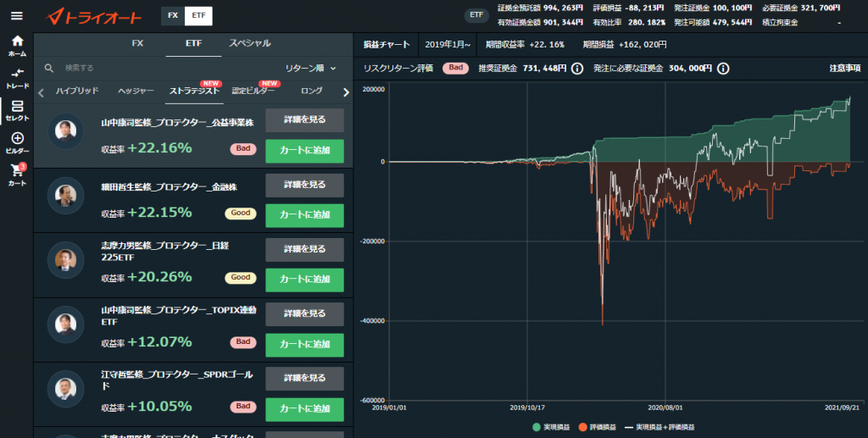Click the Tri-Auto logo
The height and width of the screenshot is (438, 868).
tap(94, 17)
